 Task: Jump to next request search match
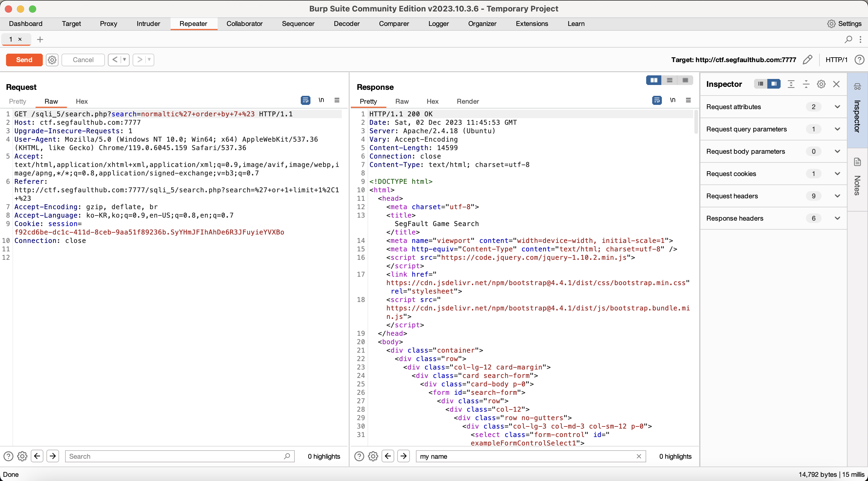(52, 456)
